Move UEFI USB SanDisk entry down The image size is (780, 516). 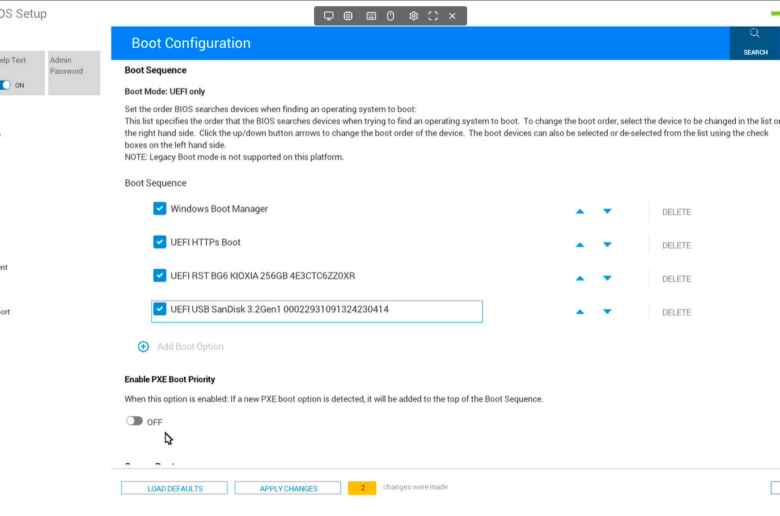tap(607, 312)
